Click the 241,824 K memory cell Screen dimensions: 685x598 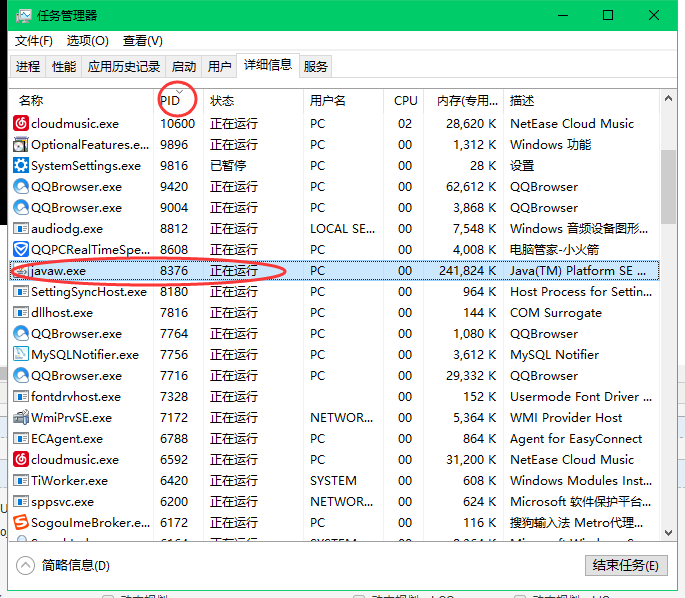467,271
